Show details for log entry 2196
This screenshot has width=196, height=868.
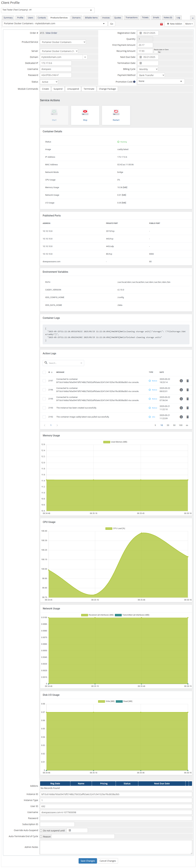tap(181, 390)
